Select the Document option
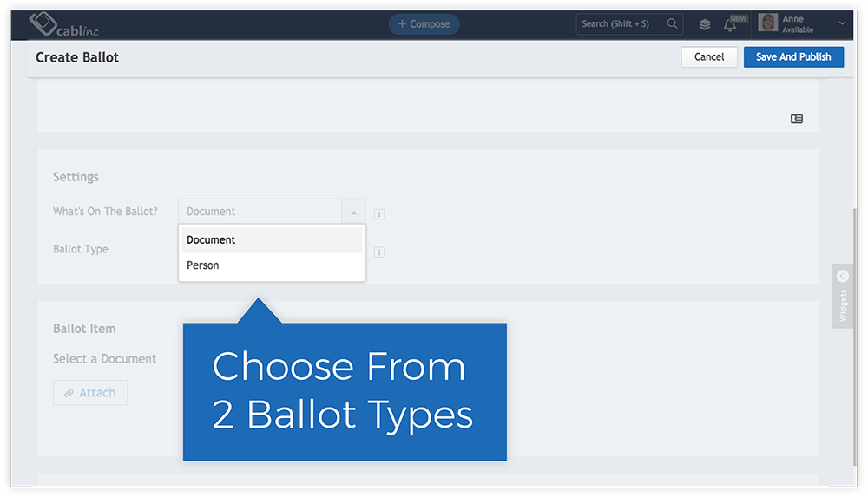This screenshot has width=868, height=497. pyautogui.click(x=272, y=239)
